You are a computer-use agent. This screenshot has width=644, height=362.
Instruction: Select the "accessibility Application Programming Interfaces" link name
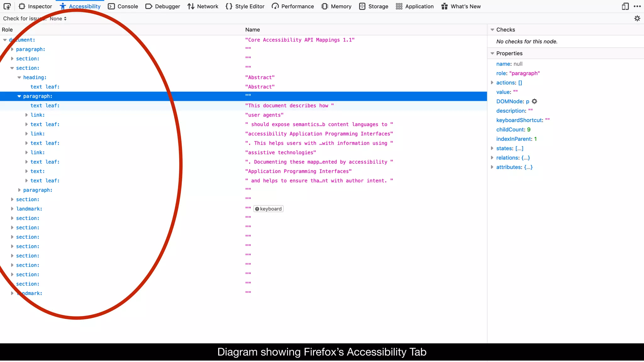click(319, 134)
